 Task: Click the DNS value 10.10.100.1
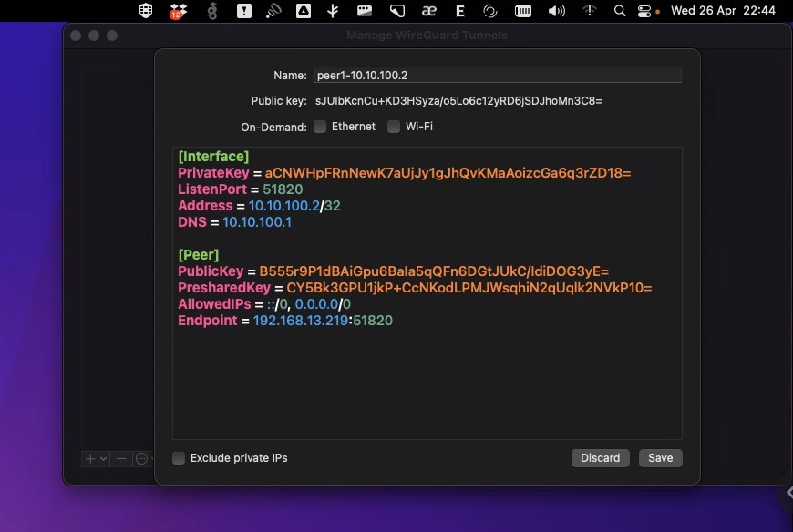[x=257, y=221]
